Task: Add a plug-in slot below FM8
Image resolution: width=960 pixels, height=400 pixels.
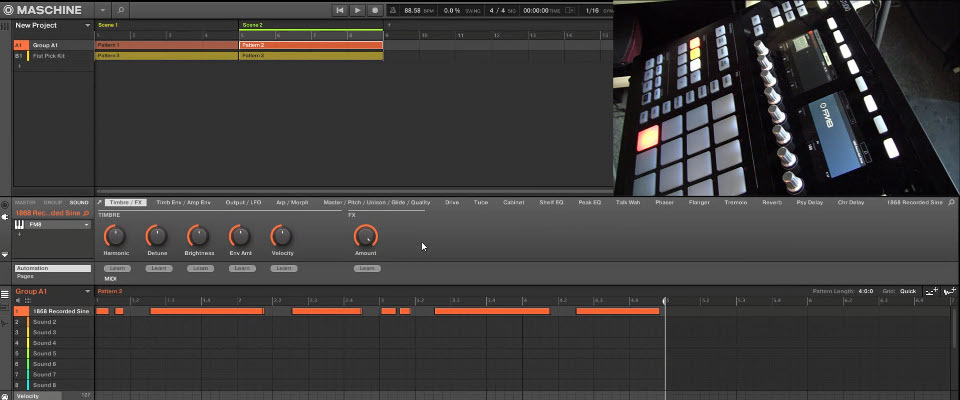Action: pyautogui.click(x=19, y=234)
